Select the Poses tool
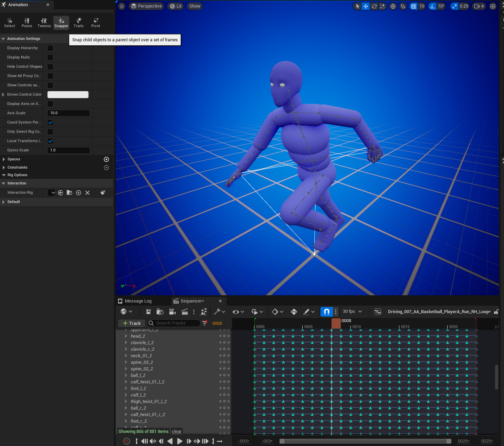Image resolution: width=504 pixels, height=446 pixels. 27,23
